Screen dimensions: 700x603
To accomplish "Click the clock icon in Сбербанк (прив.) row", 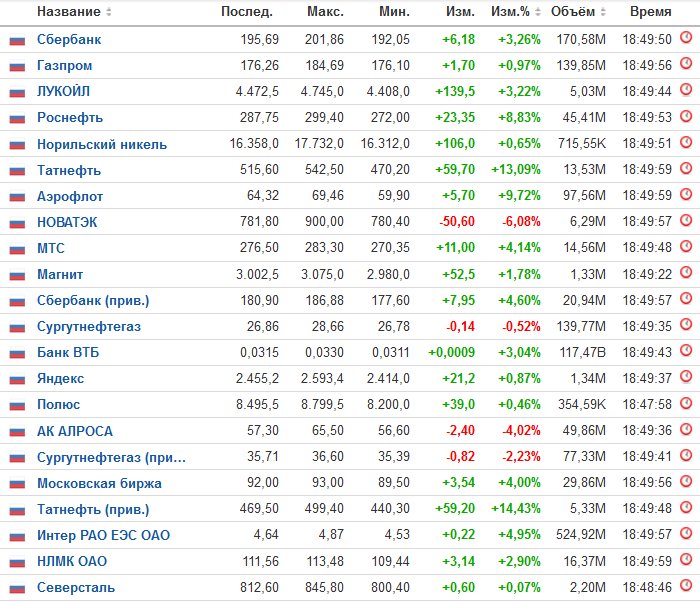I will tap(686, 299).
